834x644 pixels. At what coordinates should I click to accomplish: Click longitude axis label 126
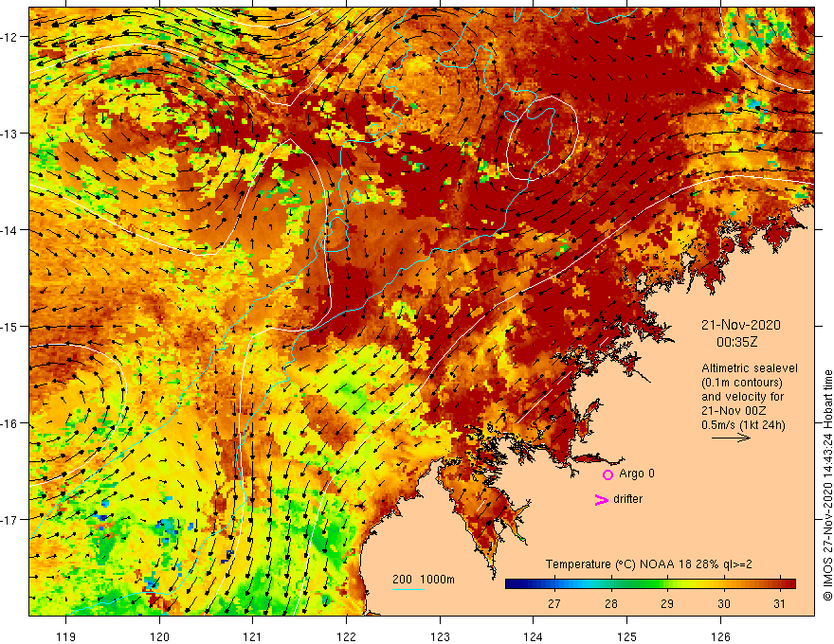click(720, 636)
